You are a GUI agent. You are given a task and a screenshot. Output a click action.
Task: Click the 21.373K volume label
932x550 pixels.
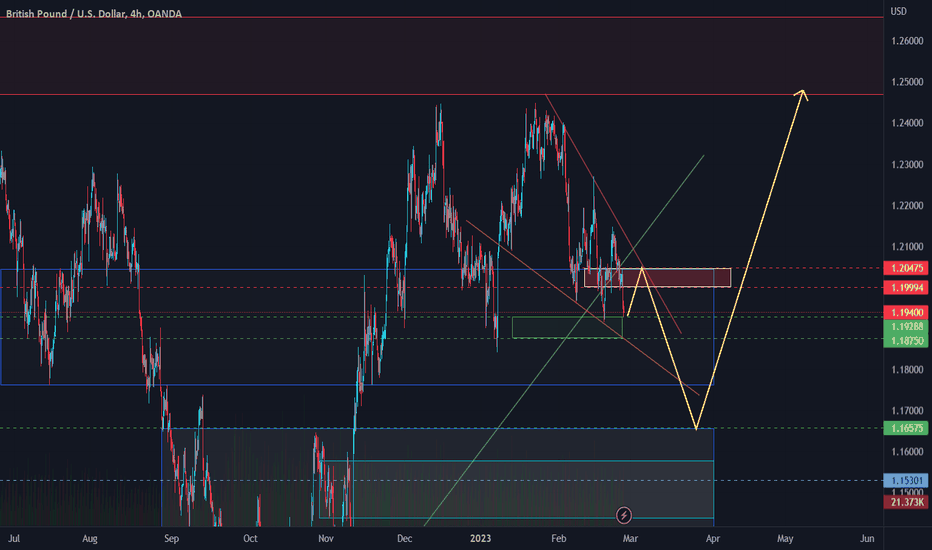906,502
